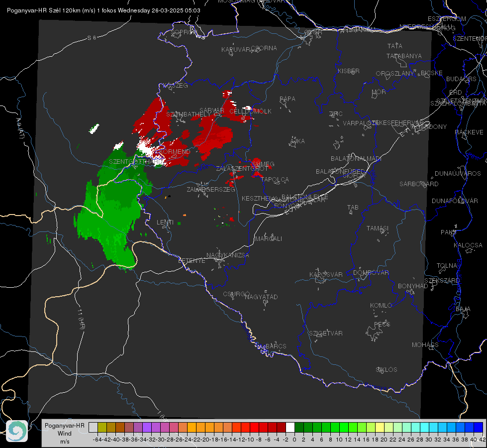Select the SIKLOS label
Image resolution: width=487 pixels, height=448 pixels.
pos(387,370)
